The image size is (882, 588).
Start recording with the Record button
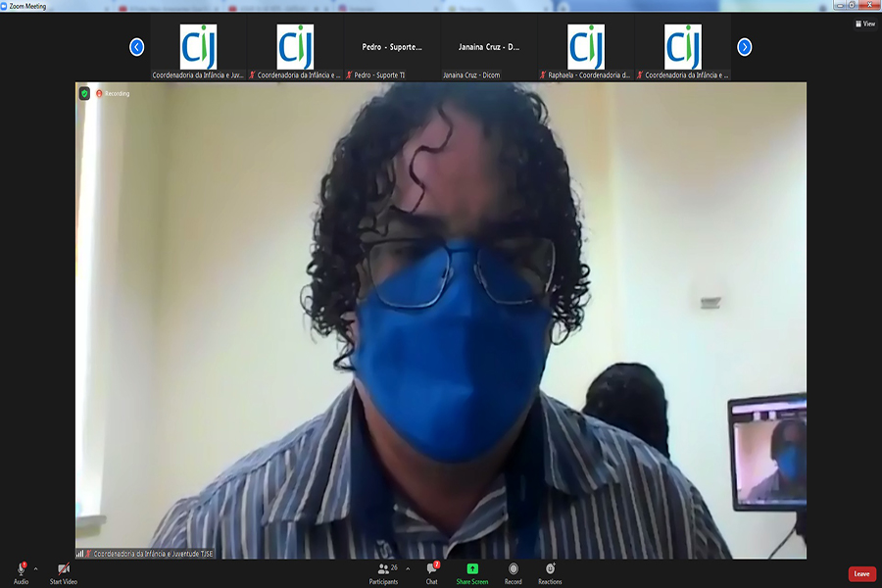(514, 569)
